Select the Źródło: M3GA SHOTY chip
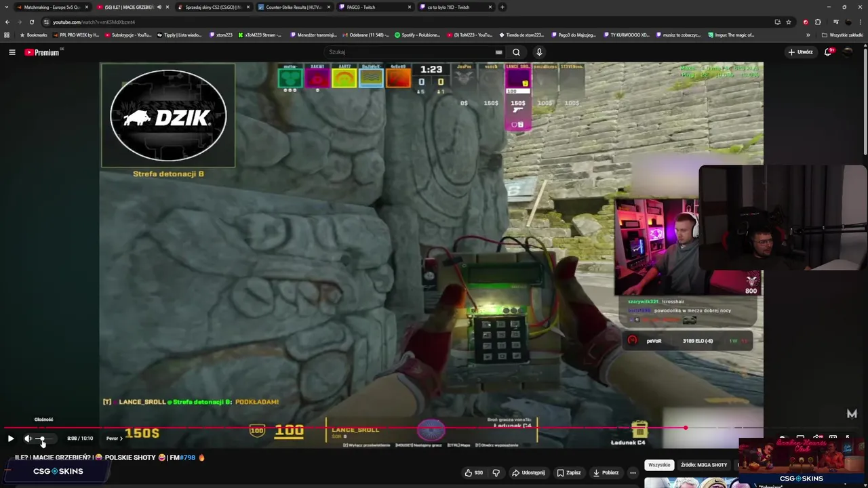The width and height of the screenshot is (868, 488). (704, 465)
